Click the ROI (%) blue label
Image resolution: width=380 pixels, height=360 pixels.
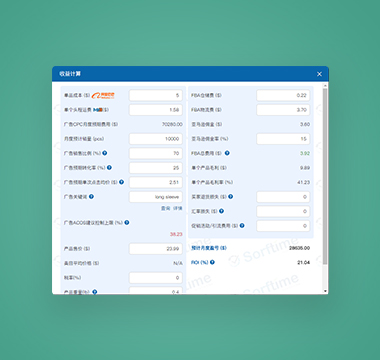200,262
